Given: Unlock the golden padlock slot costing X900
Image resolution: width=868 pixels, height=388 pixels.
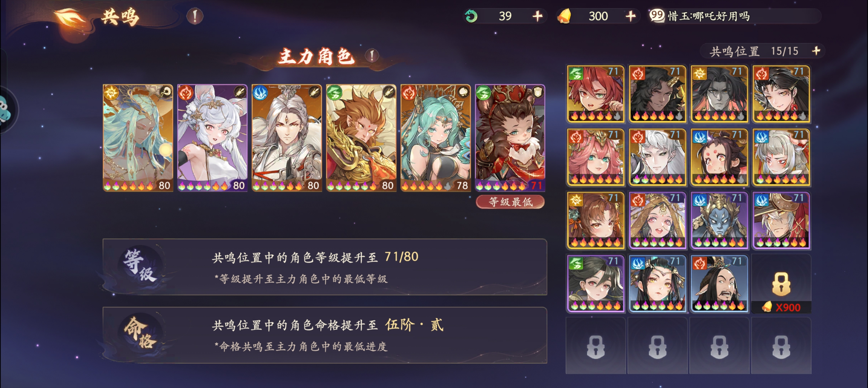Looking at the screenshot, I should 781,284.
